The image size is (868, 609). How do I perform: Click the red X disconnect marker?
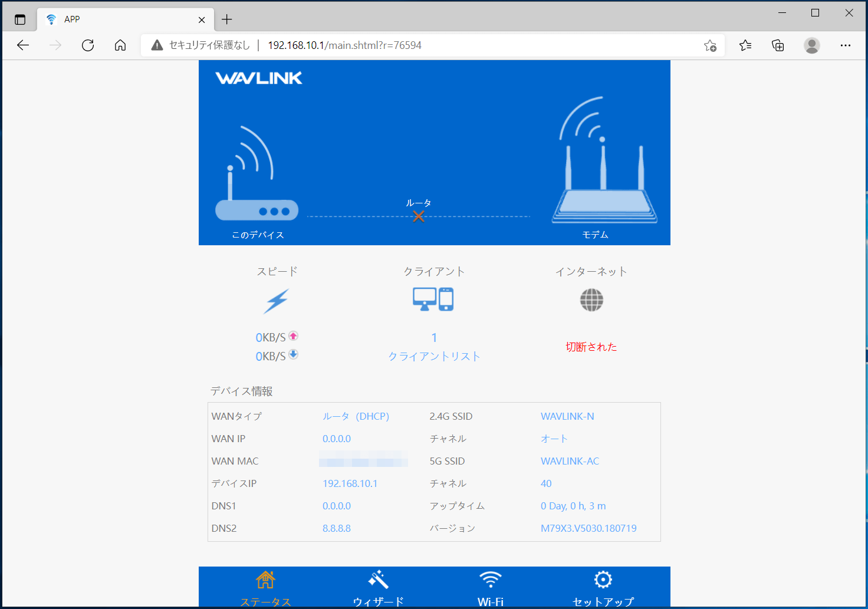click(419, 216)
